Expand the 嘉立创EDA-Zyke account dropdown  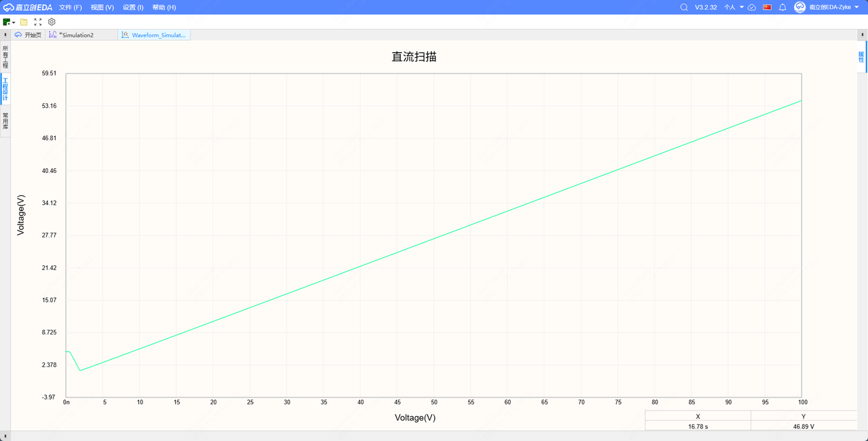click(834, 7)
